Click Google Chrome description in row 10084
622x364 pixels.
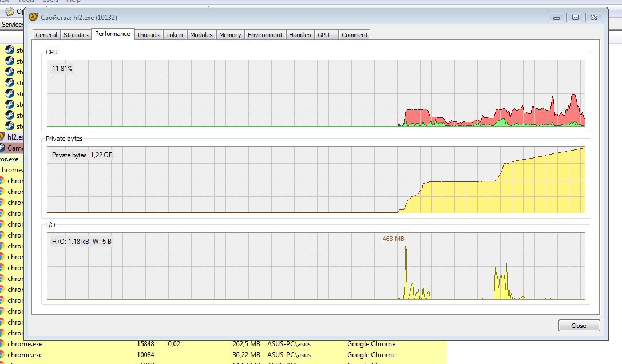pos(371,355)
